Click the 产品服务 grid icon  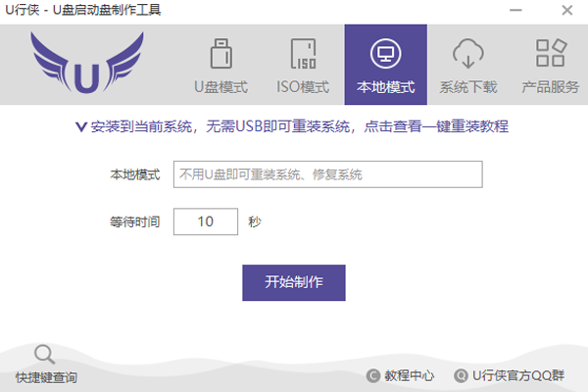click(x=551, y=54)
